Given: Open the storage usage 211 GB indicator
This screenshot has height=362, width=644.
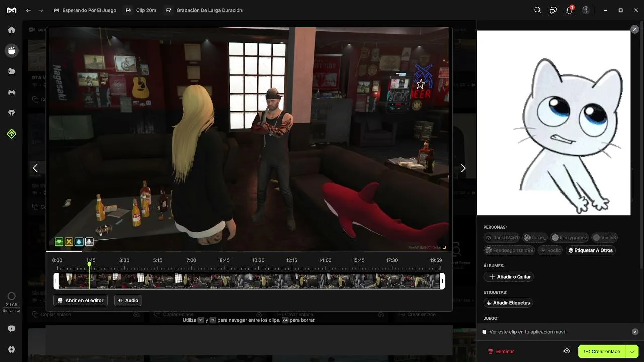Looking at the screenshot, I should click(11, 301).
